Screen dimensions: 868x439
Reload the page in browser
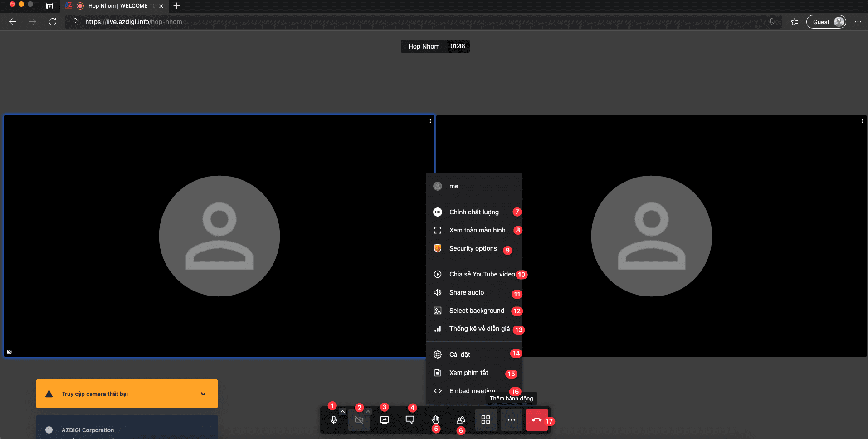click(53, 22)
